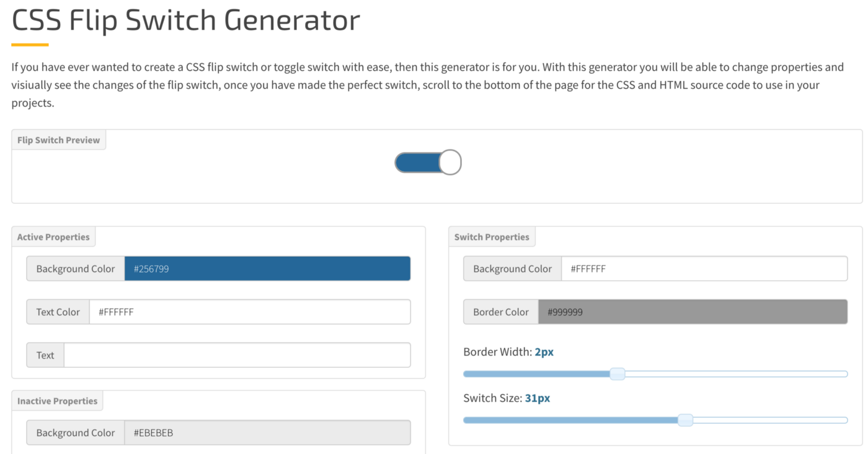868x454 pixels.
Task: Click the Switch Properties 'Background Color' label
Action: [x=512, y=269]
